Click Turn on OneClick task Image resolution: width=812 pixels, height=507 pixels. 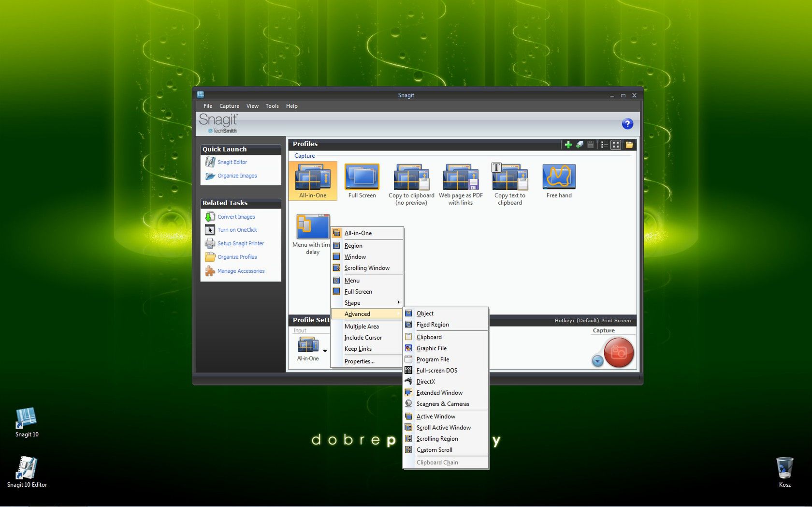(x=237, y=230)
